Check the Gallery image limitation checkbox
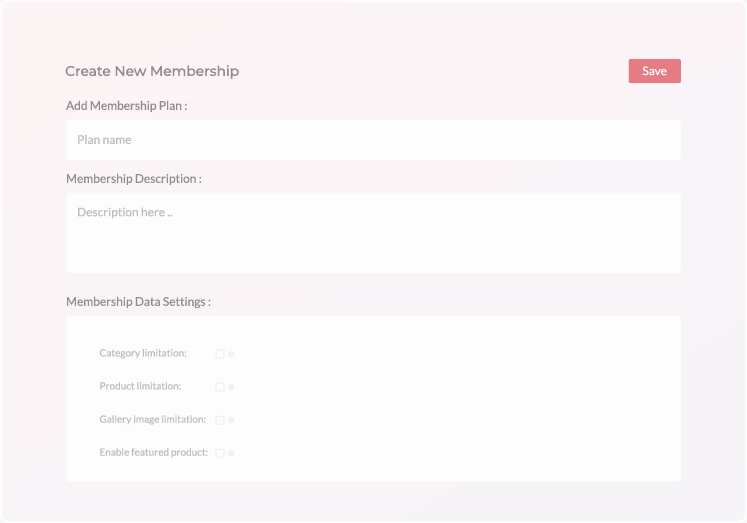 (220, 420)
